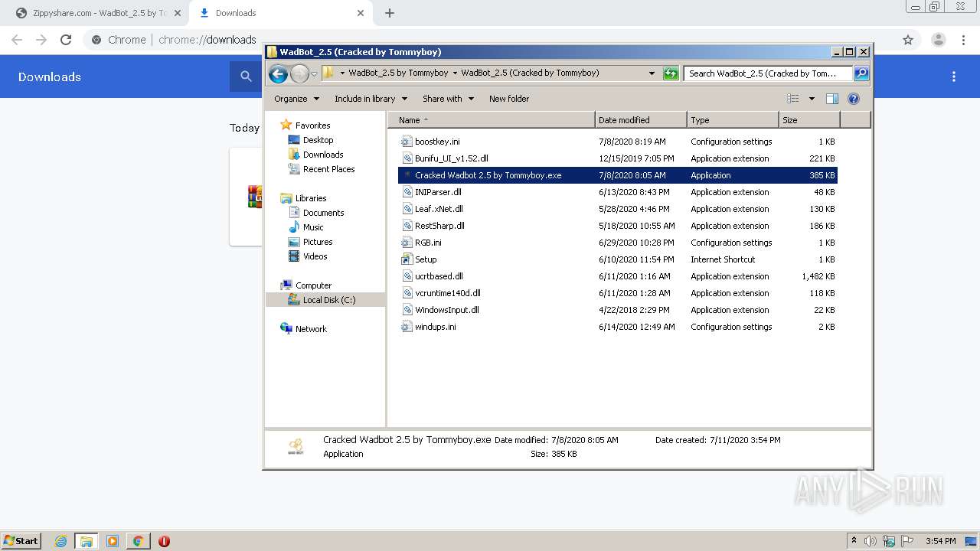Bookmark this page with the star icon
This screenshot has width=980, height=551.
pyautogui.click(x=908, y=40)
